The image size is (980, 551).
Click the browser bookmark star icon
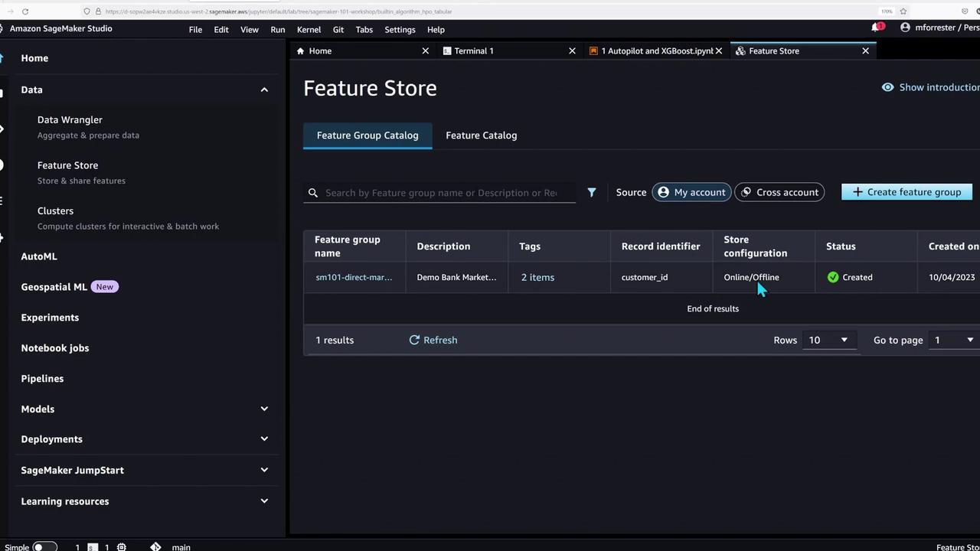tap(903, 11)
